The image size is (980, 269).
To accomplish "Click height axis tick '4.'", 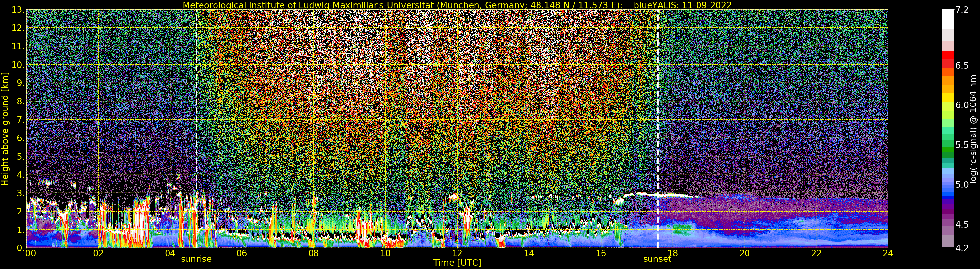I will coord(21,175).
